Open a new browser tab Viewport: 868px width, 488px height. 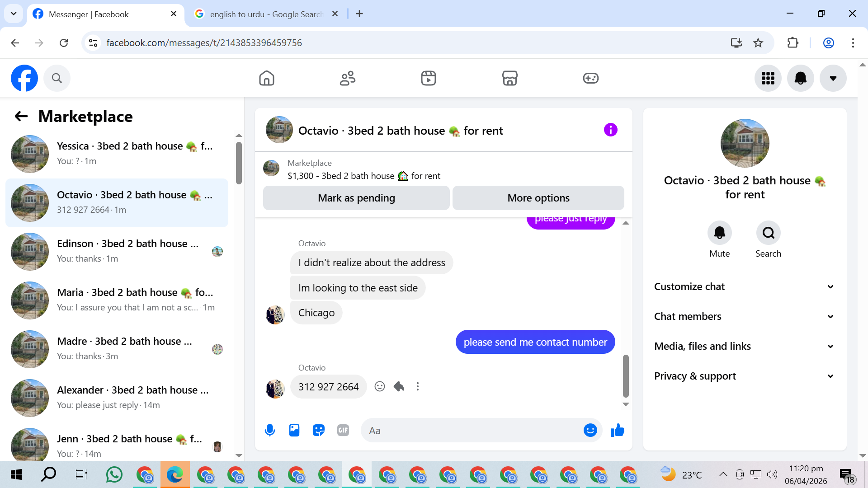359,14
